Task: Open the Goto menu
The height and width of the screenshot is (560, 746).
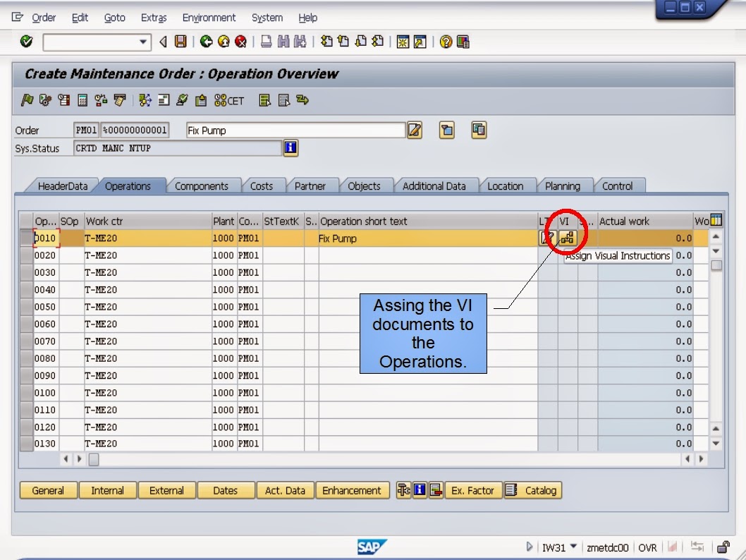Action: point(114,17)
